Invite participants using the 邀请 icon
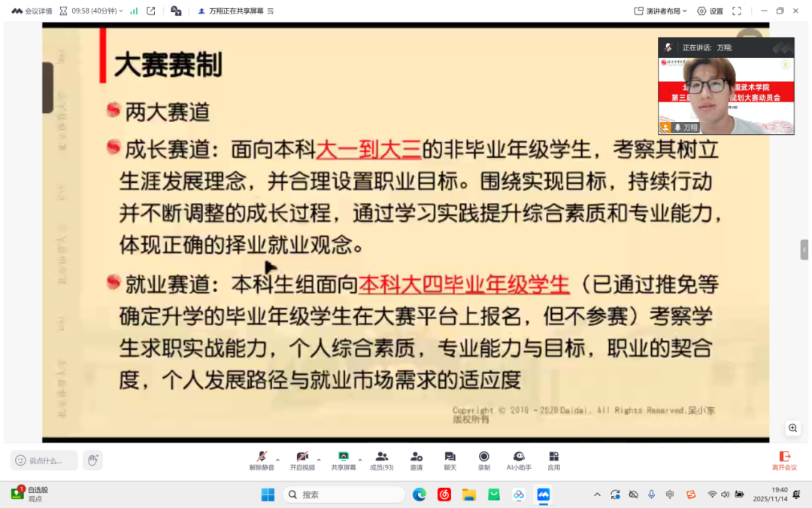Viewport: 812px width, 508px height. [x=417, y=459]
